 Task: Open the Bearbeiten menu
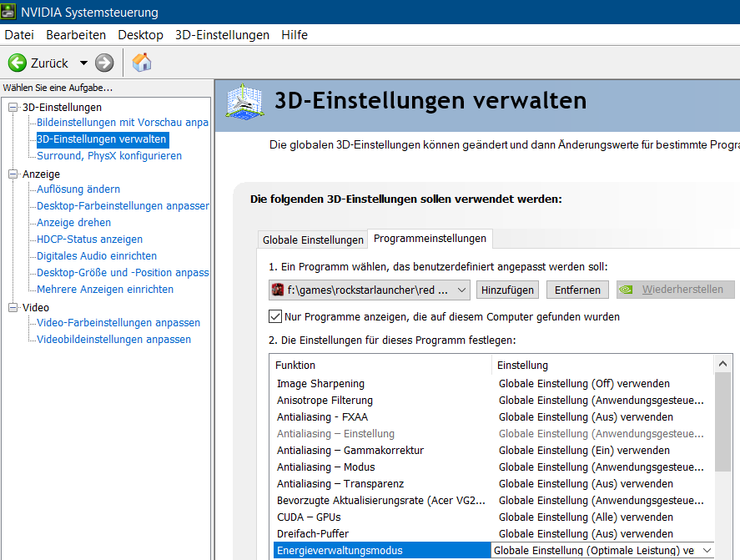[76, 35]
